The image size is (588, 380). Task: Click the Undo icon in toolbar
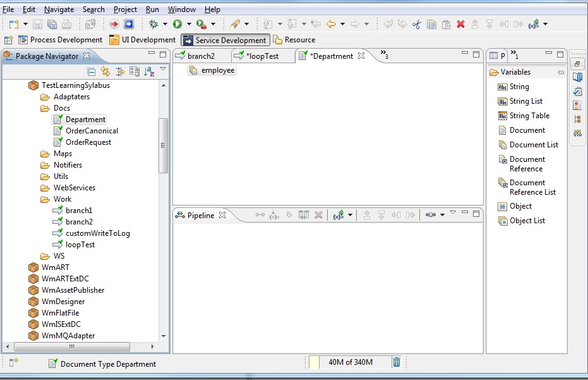tap(388, 25)
